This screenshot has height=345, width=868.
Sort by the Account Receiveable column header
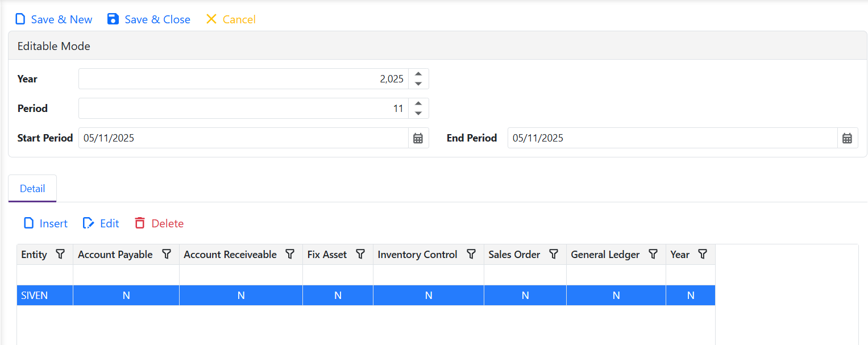(x=230, y=255)
